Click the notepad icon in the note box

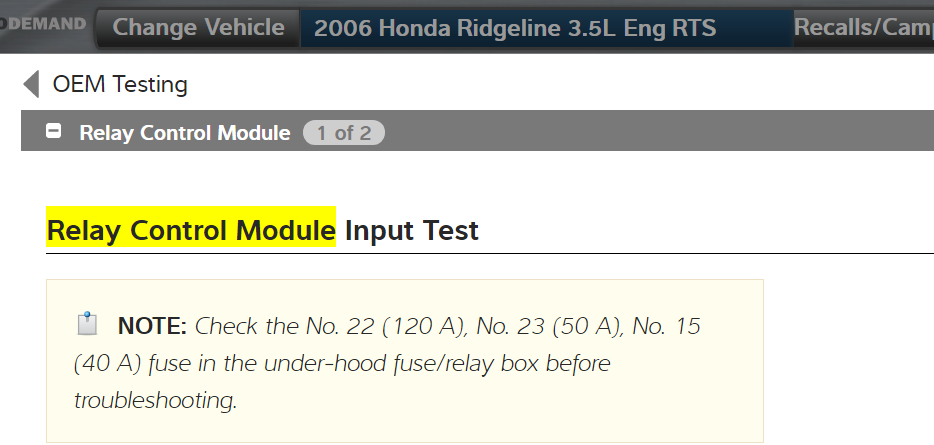[88, 324]
